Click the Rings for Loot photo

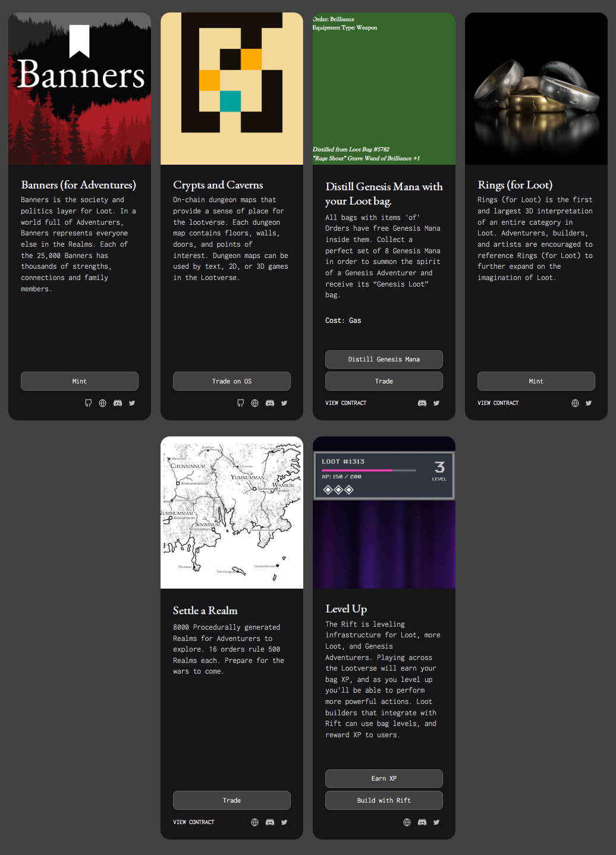click(x=536, y=89)
